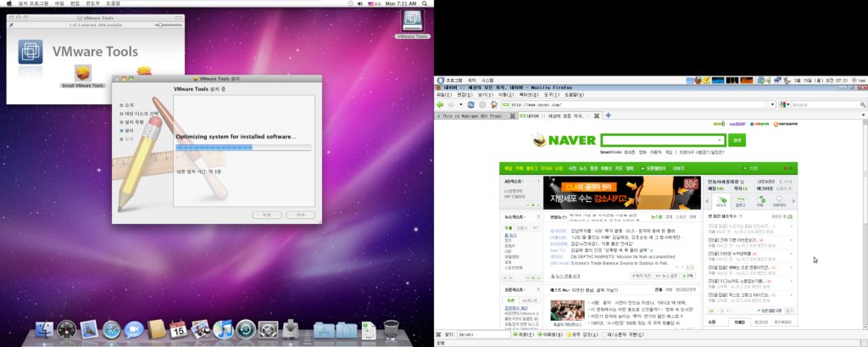Click the Firefox home button

pyautogui.click(x=494, y=104)
